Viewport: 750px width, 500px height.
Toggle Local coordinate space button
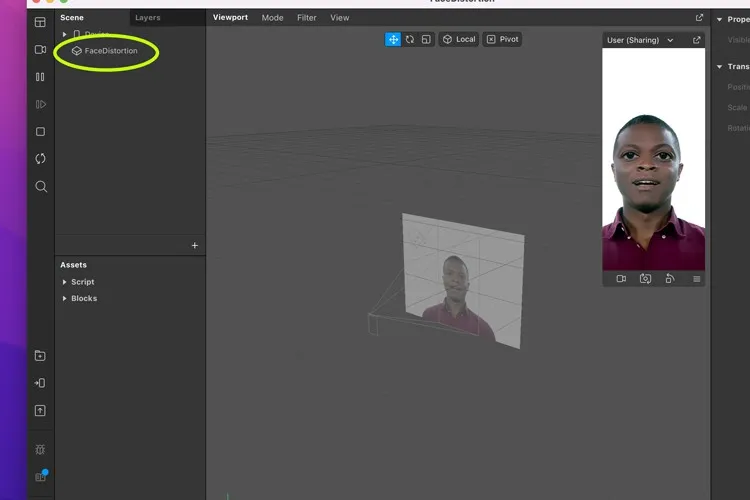(459, 39)
